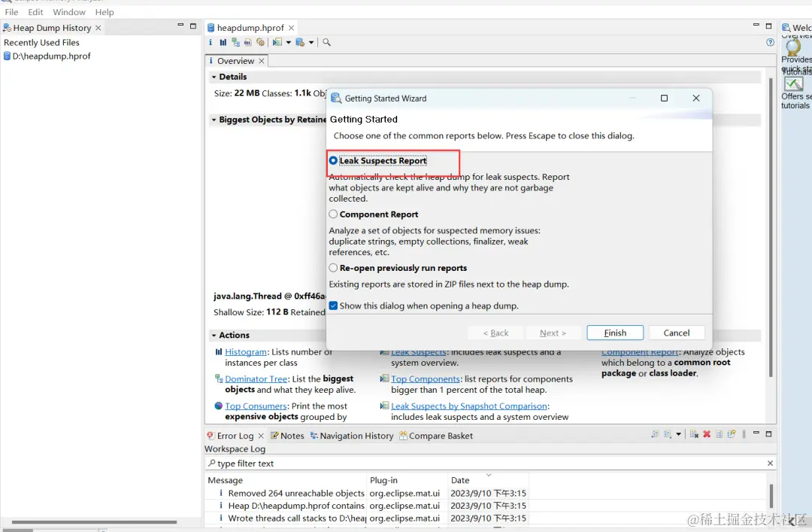Image resolution: width=812 pixels, height=532 pixels.
Task: Open the Histogram link
Action: pos(245,351)
